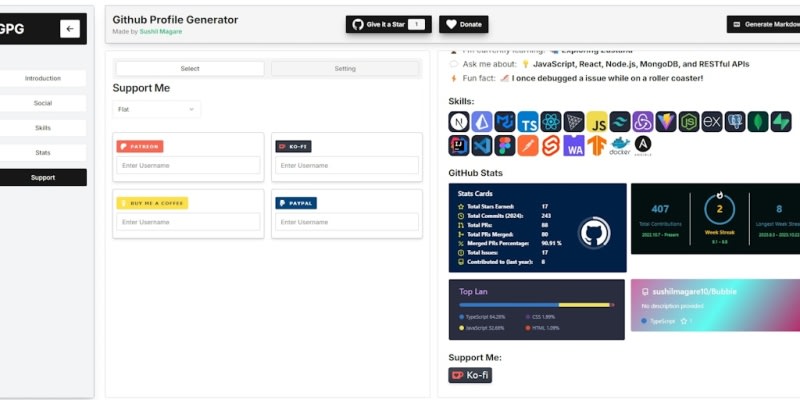Switch to the Setting tab
Viewport: 800px width, 400px height.
[345, 68]
